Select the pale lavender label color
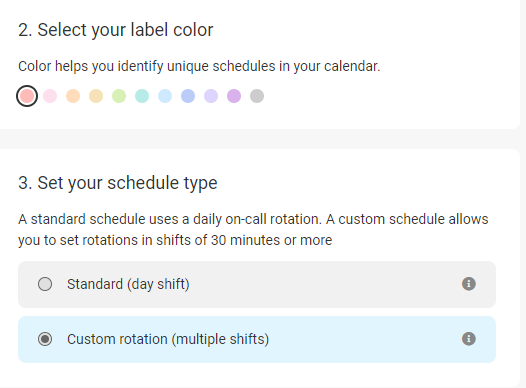 click(x=211, y=96)
